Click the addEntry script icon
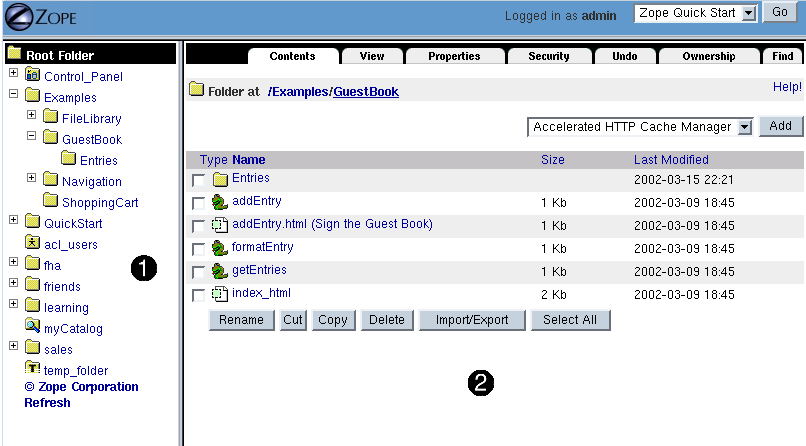806x446 pixels. point(220,202)
